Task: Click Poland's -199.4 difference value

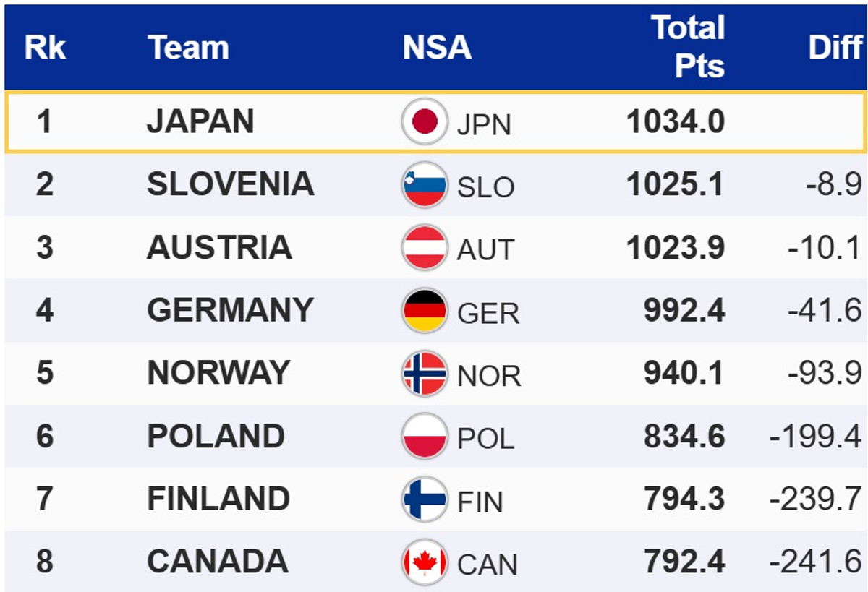Action: [x=815, y=437]
